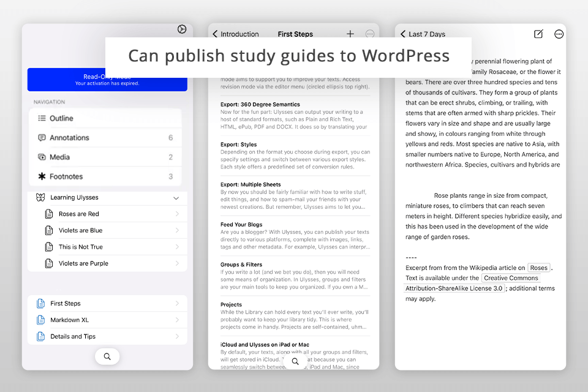
Task: Select Roses are Red sheet label
Action: (79, 214)
